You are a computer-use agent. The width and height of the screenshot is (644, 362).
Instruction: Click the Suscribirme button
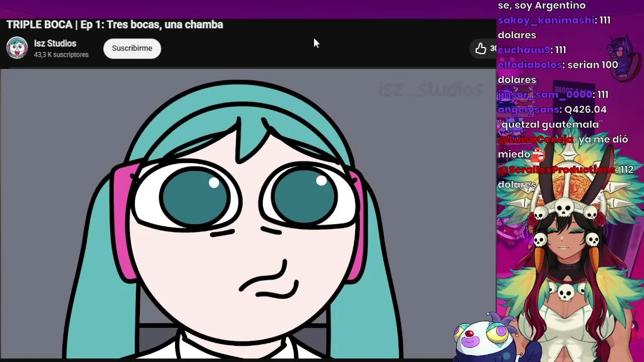(x=132, y=48)
